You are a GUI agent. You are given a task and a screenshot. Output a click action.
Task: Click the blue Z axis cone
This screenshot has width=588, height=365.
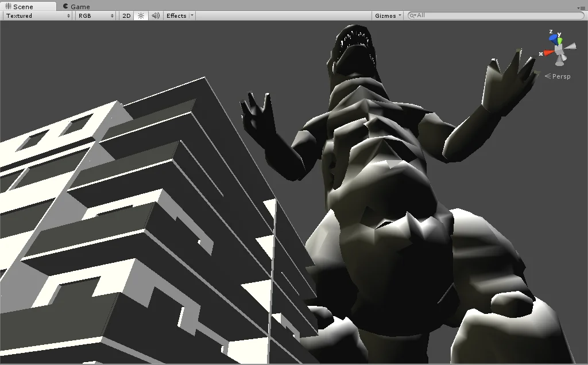coord(553,38)
